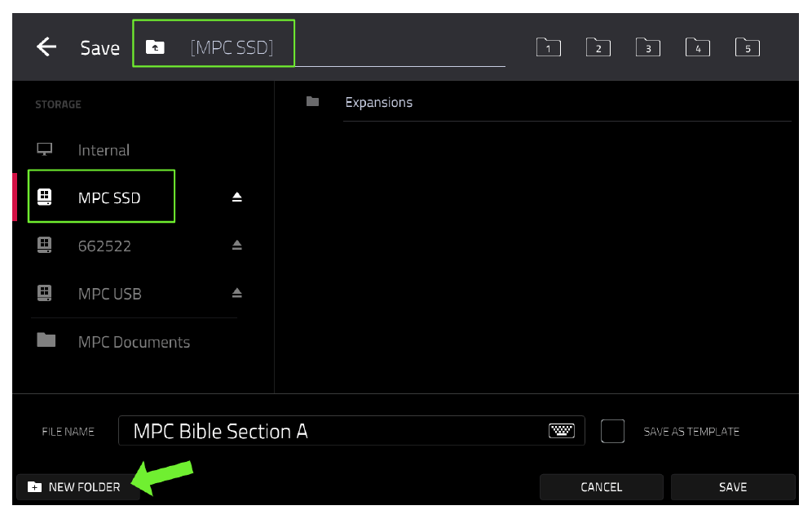Click the Cancel button
Screen dimensions: 812x519
tap(601, 487)
